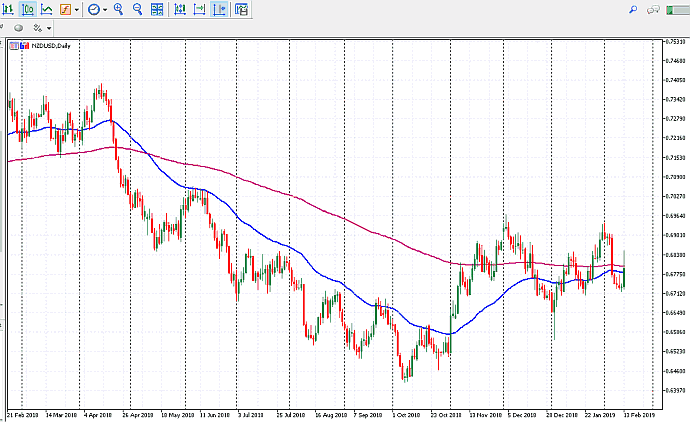Click the gray ellipse drawing tool
Image resolution: width=690 pixels, height=422 pixels.
tap(17, 27)
